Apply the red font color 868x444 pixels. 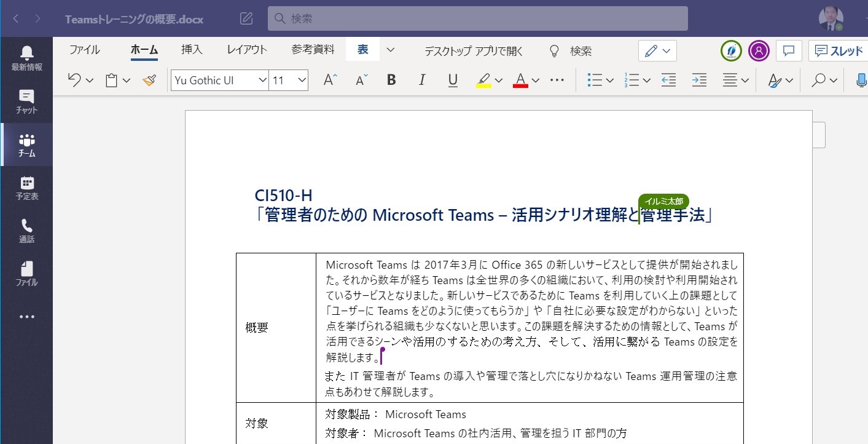click(x=520, y=80)
